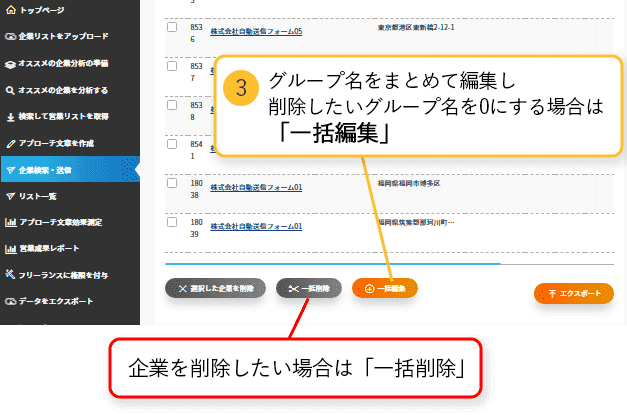
Task: Click the orange エクスポート button
Action: 574,293
